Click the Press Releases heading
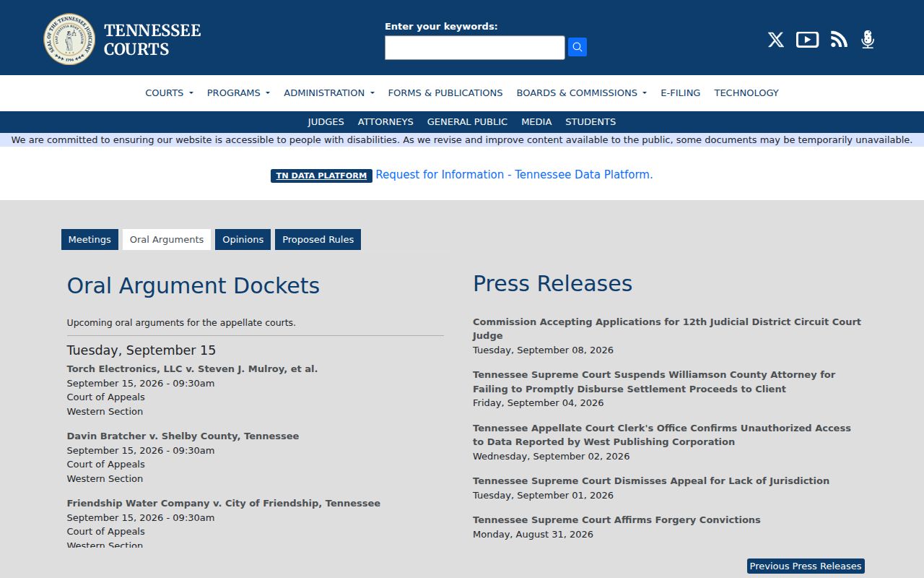Screen dimensions: 924x578 tap(553, 283)
